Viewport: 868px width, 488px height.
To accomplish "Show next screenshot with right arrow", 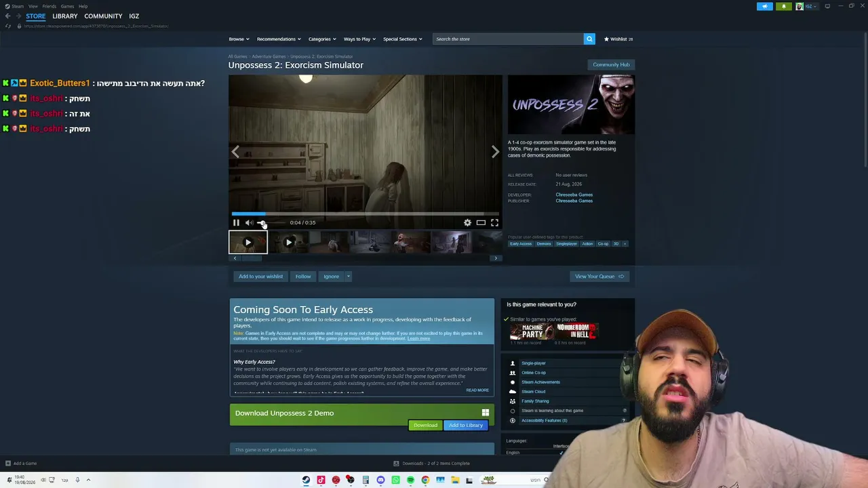I will [x=495, y=152].
